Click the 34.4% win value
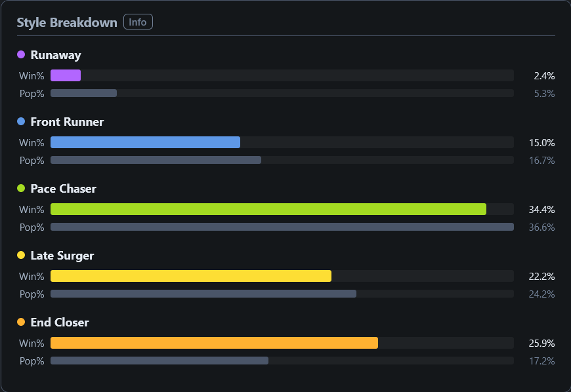 tap(541, 210)
